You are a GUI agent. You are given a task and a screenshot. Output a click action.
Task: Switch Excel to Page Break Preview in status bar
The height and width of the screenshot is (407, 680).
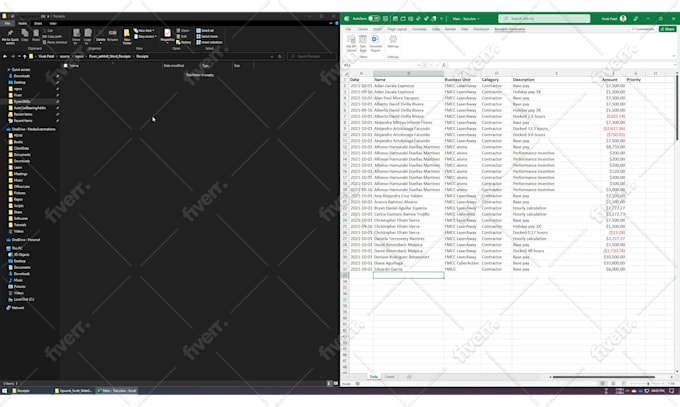623,384
